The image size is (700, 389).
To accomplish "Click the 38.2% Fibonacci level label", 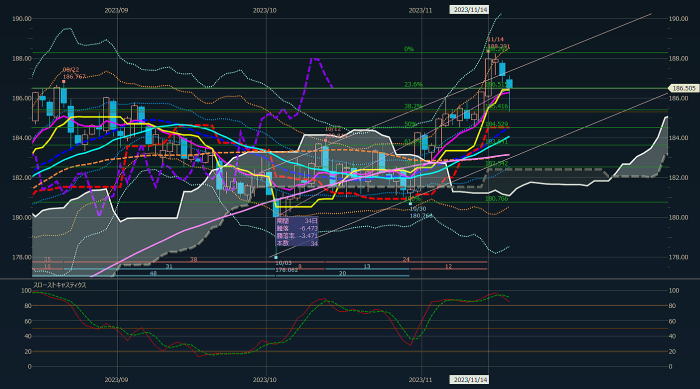I will (413, 106).
